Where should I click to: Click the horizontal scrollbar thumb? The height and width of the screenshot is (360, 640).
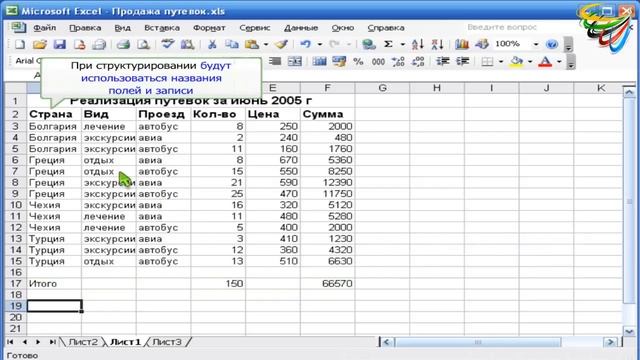pyautogui.click(x=478, y=342)
